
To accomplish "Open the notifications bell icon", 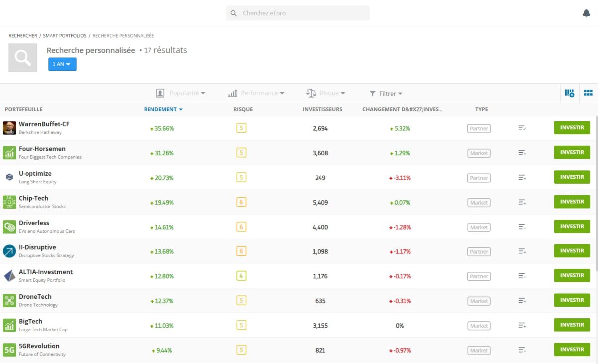I will (586, 13).
